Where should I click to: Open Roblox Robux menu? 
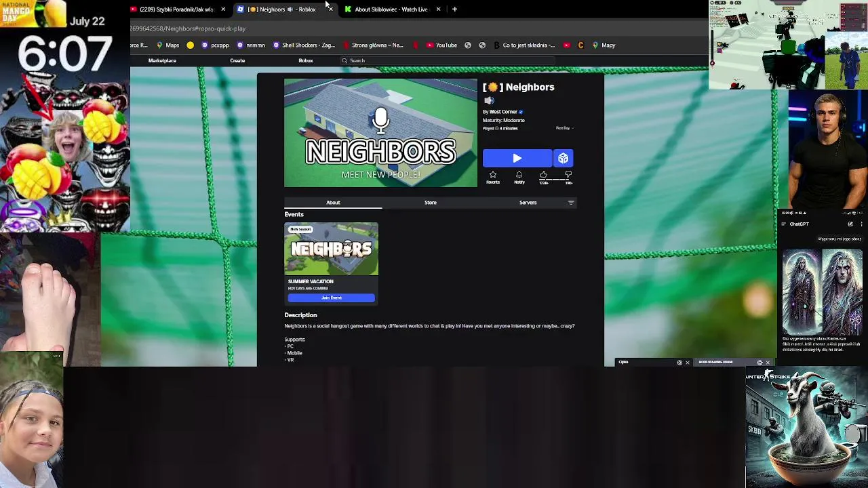click(306, 60)
